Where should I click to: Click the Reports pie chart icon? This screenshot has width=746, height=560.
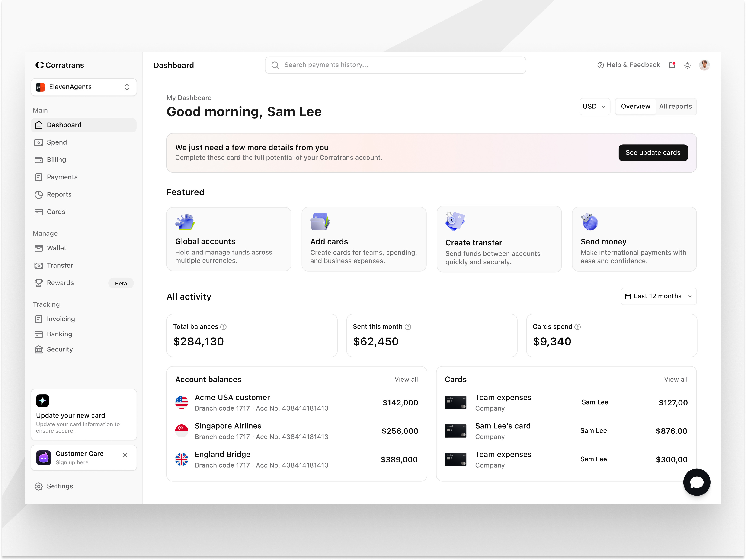(39, 194)
